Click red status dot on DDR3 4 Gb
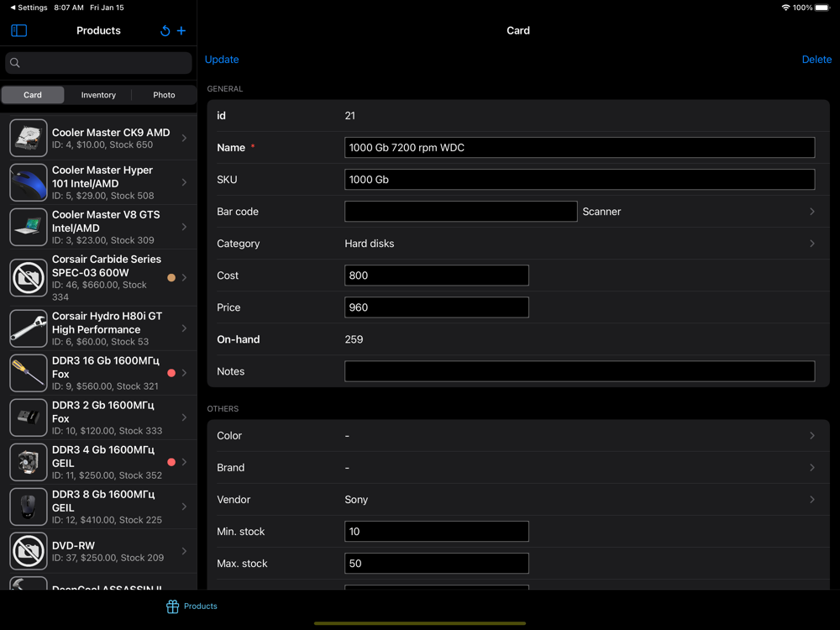The image size is (840, 630). (x=171, y=462)
